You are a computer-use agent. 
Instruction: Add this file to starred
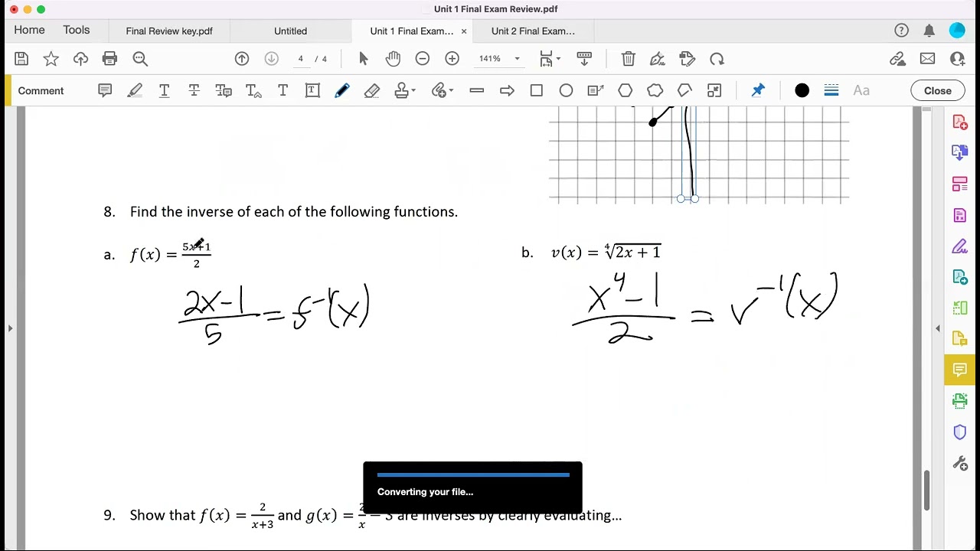51,59
